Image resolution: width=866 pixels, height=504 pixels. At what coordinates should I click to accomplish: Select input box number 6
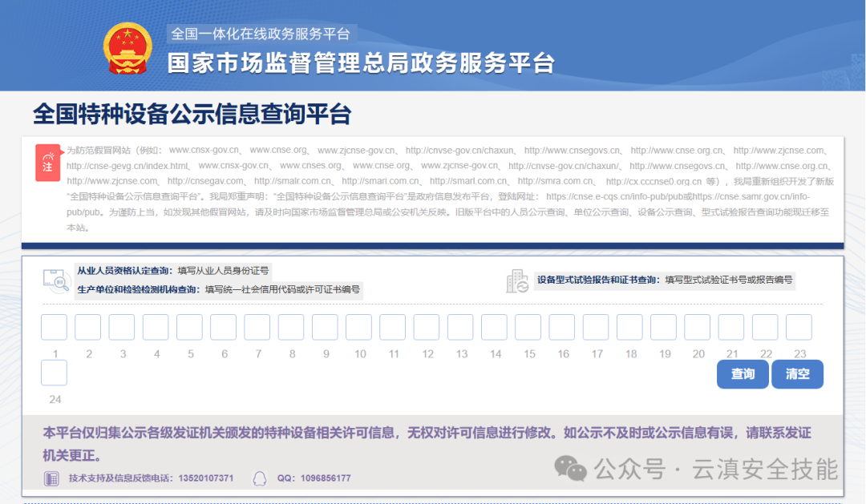click(x=223, y=328)
